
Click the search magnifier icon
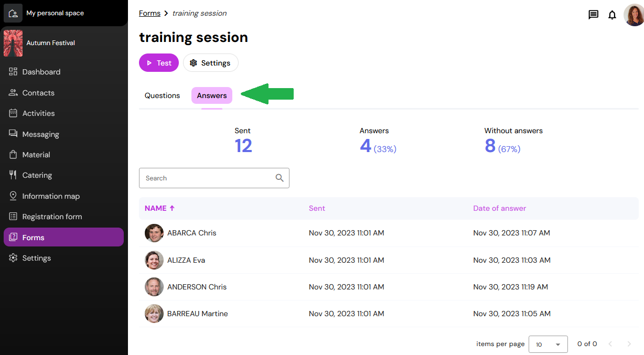click(x=280, y=178)
